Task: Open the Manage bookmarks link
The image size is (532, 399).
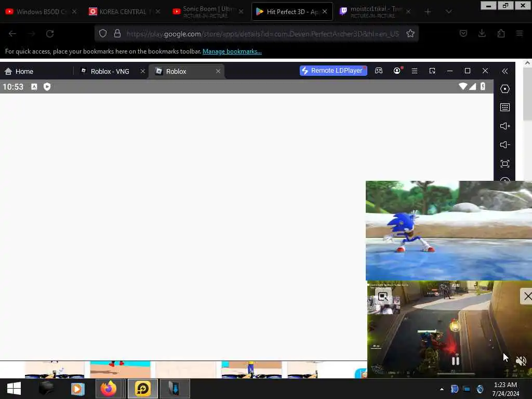Action: (232, 51)
